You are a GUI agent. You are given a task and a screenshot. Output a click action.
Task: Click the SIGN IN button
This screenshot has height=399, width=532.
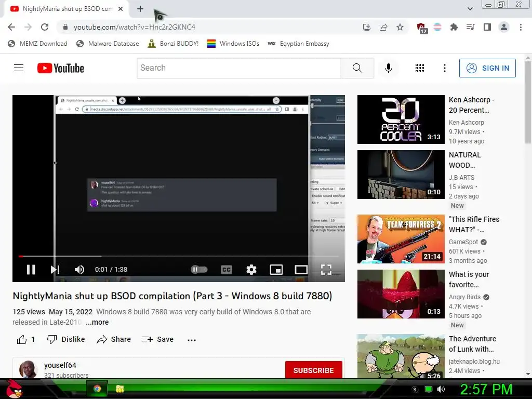pyautogui.click(x=487, y=68)
